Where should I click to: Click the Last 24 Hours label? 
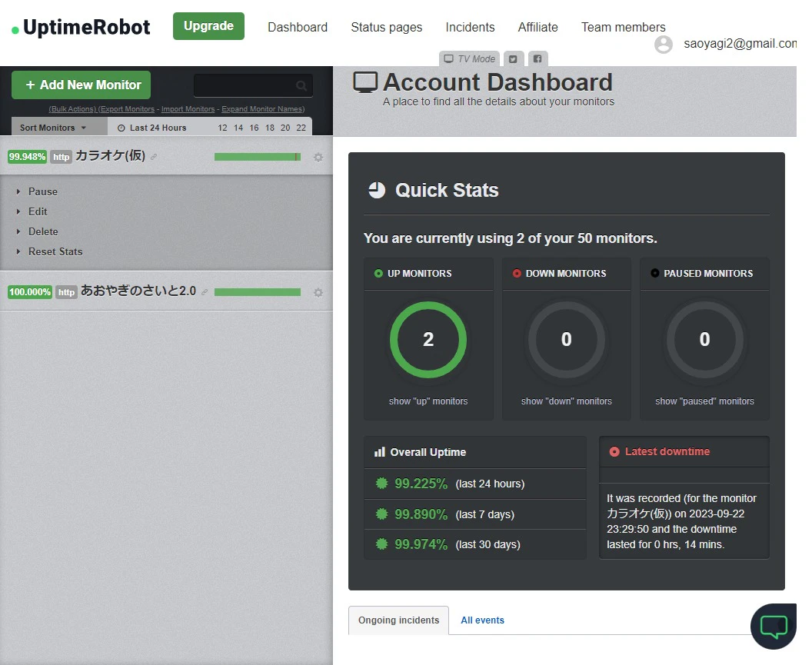[x=158, y=128]
